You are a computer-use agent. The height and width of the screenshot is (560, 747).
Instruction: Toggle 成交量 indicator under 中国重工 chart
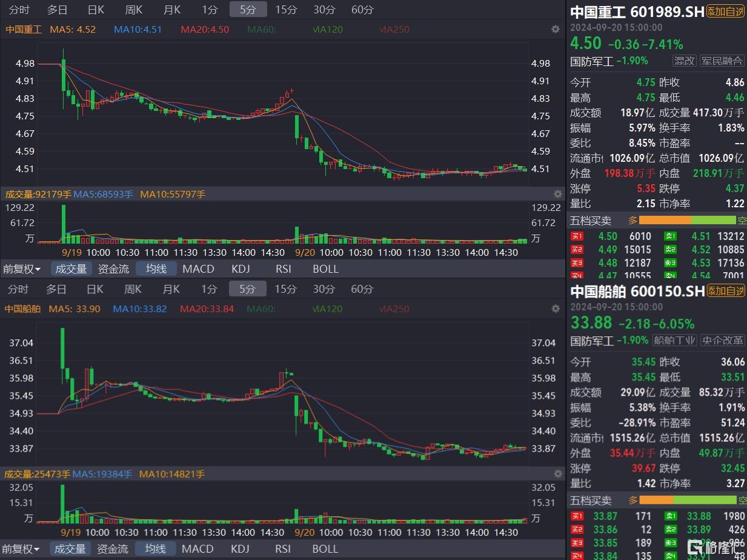71,269
